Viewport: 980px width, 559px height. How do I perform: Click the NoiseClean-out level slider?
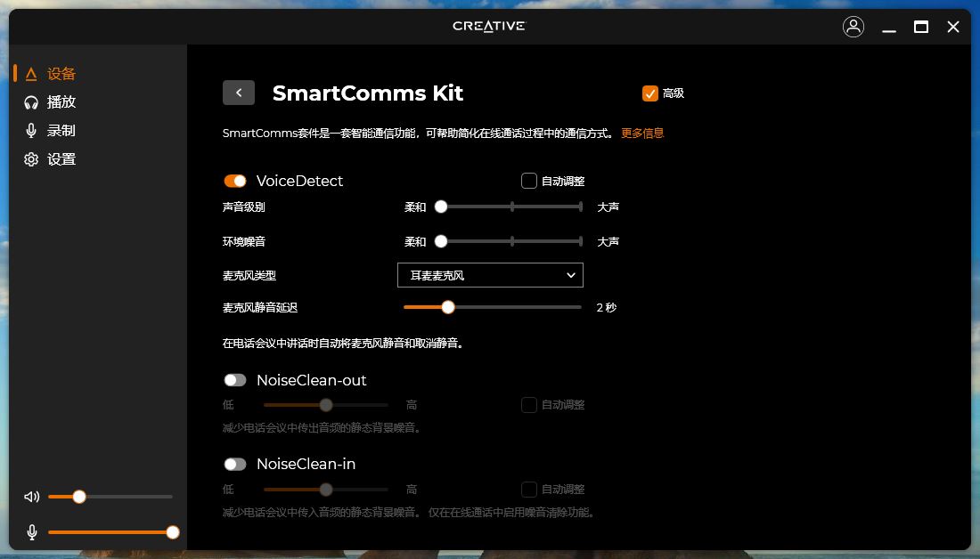click(325, 405)
